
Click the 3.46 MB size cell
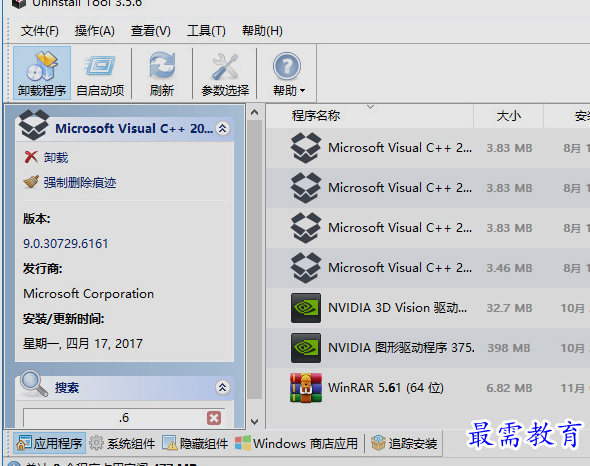tap(509, 268)
